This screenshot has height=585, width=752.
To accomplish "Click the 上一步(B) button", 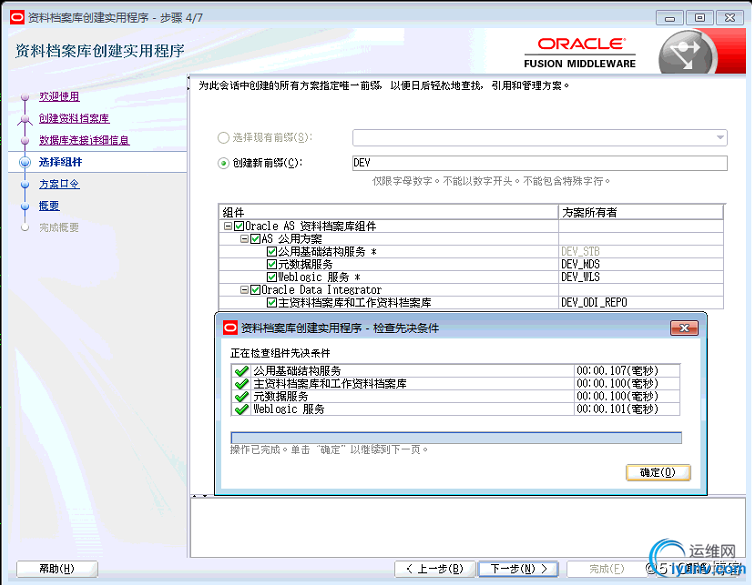I will (435, 569).
